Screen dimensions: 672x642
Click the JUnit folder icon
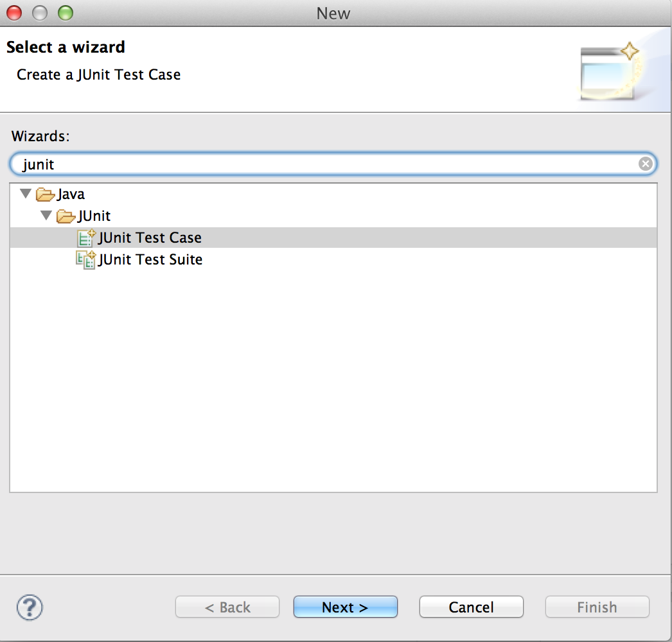(x=66, y=216)
